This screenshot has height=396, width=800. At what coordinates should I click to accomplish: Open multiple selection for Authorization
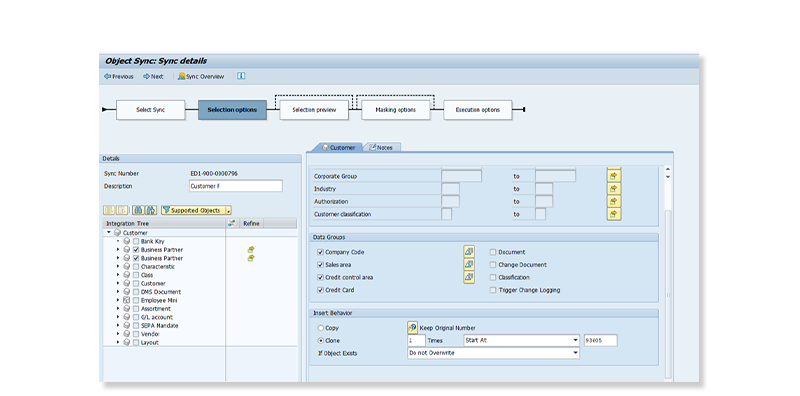(x=614, y=202)
